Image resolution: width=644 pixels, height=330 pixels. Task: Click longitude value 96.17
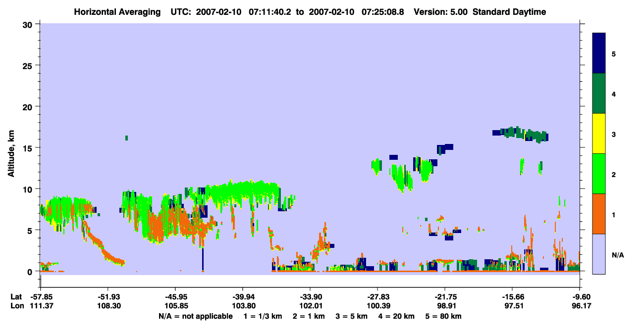click(x=580, y=306)
